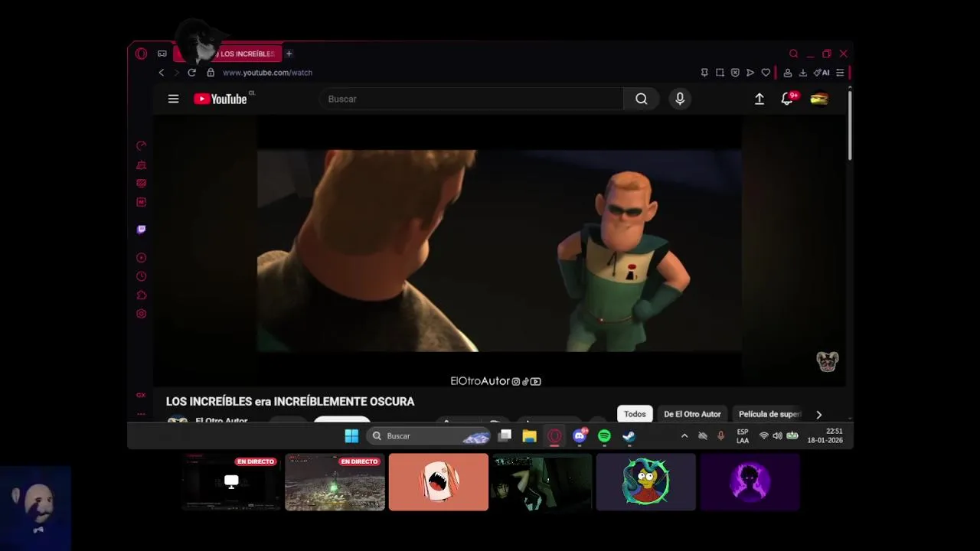The image size is (980, 551).
Task: Open the Windows Start menu
Action: coord(351,436)
